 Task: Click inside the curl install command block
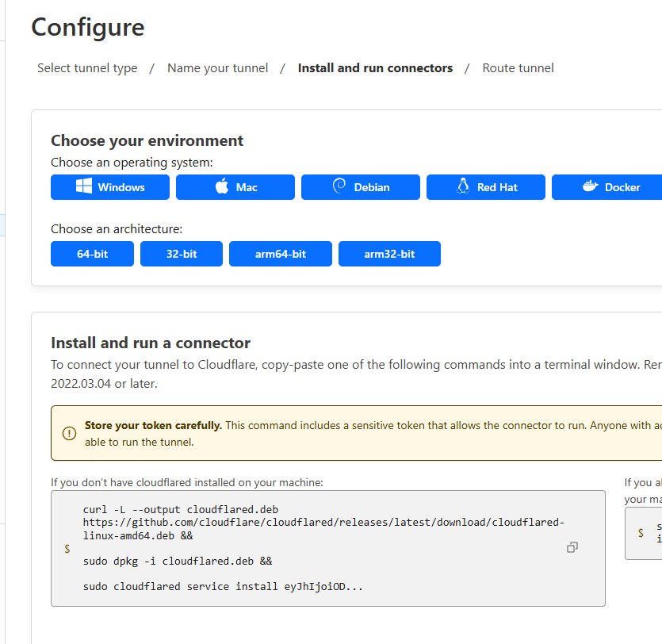pyautogui.click(x=317, y=547)
